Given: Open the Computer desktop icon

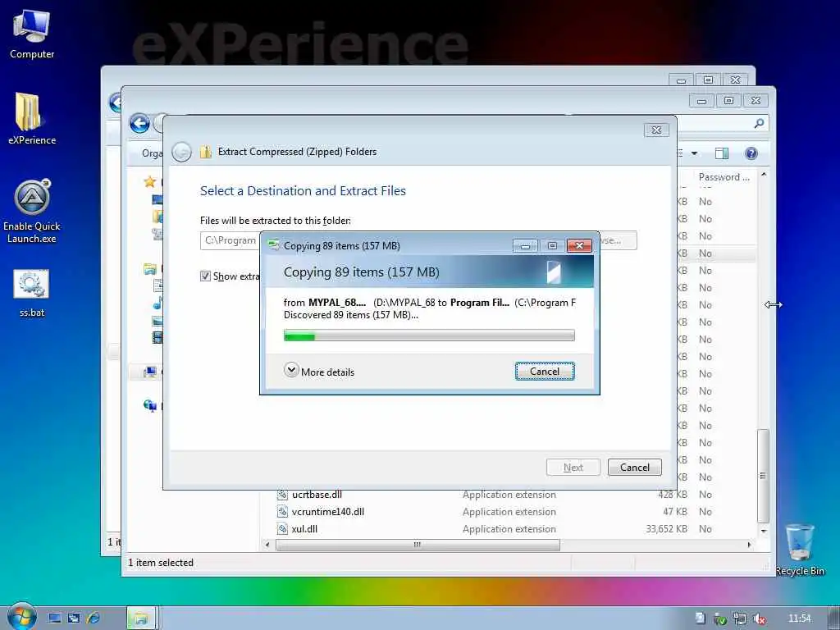Looking at the screenshot, I should [x=32, y=34].
